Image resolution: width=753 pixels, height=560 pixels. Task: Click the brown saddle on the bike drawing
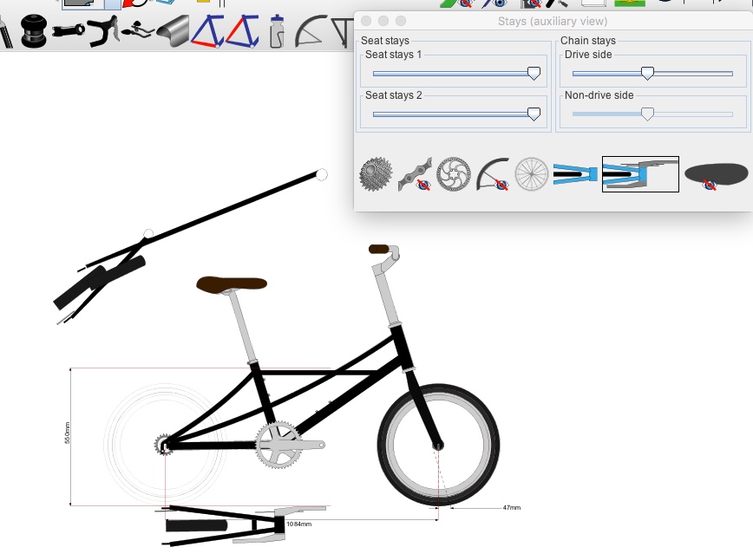click(232, 283)
